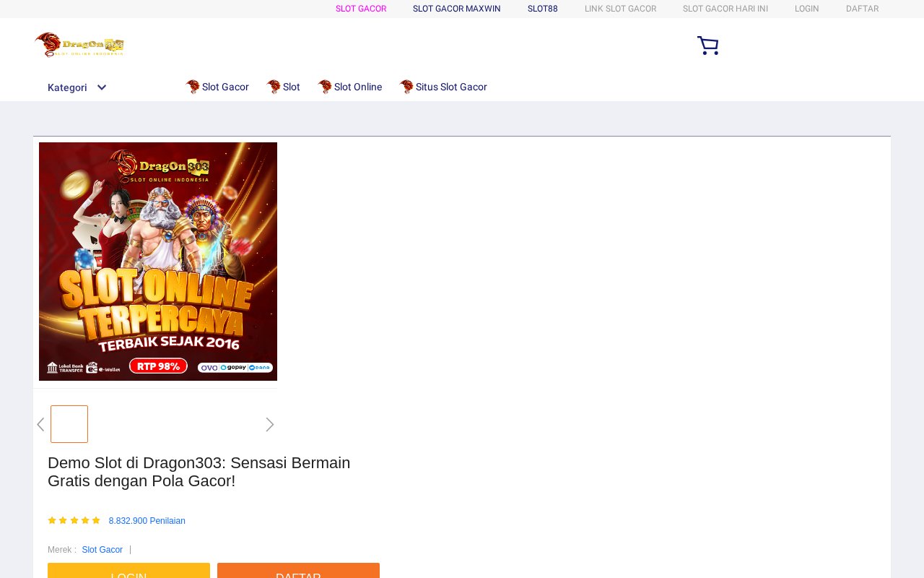
Task: Click DAFTAR in the top bar
Action: click(x=863, y=9)
